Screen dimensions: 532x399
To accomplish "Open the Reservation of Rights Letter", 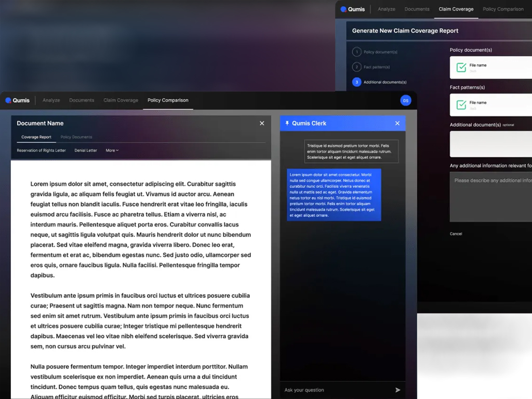I will [x=41, y=151].
